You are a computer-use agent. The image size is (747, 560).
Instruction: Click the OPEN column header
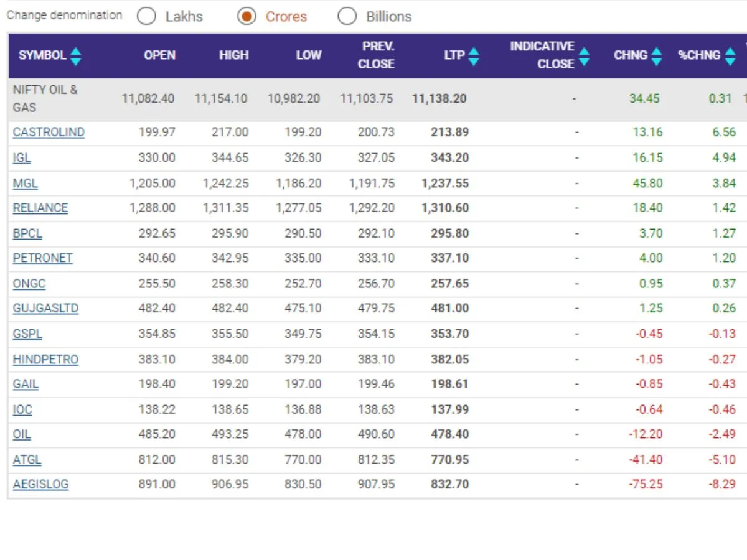[x=159, y=55]
